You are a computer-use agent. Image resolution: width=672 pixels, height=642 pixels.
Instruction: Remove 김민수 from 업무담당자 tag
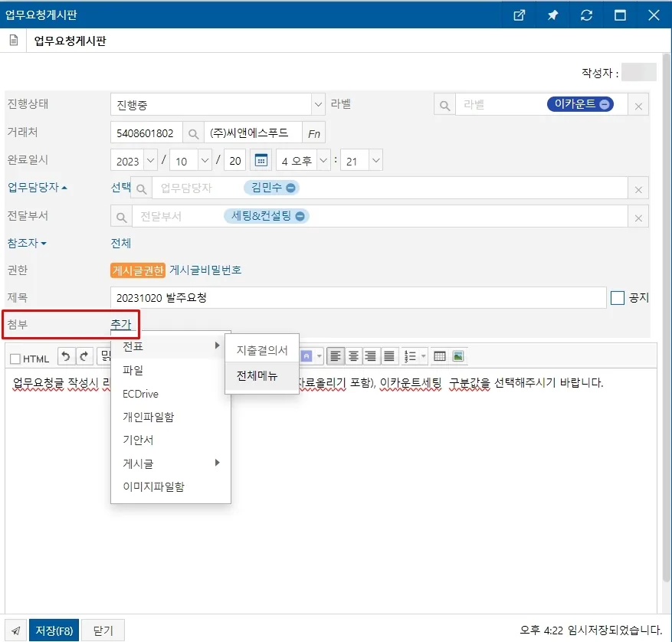(290, 188)
